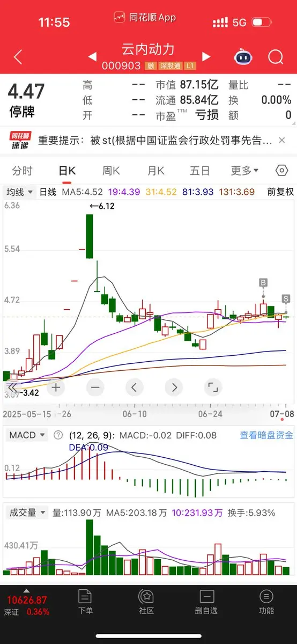Open the 重要提示 announcement banner
The width and height of the screenshot is (297, 644).
coord(148,141)
